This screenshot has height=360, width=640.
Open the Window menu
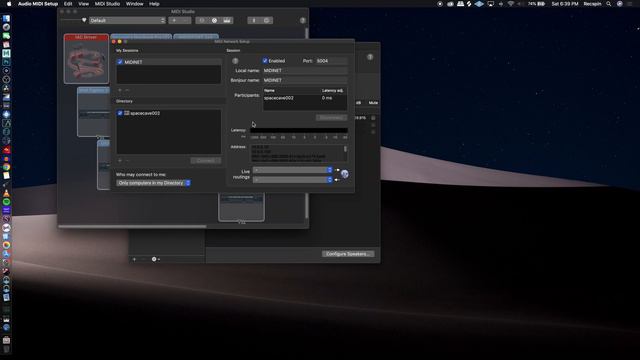click(x=135, y=4)
